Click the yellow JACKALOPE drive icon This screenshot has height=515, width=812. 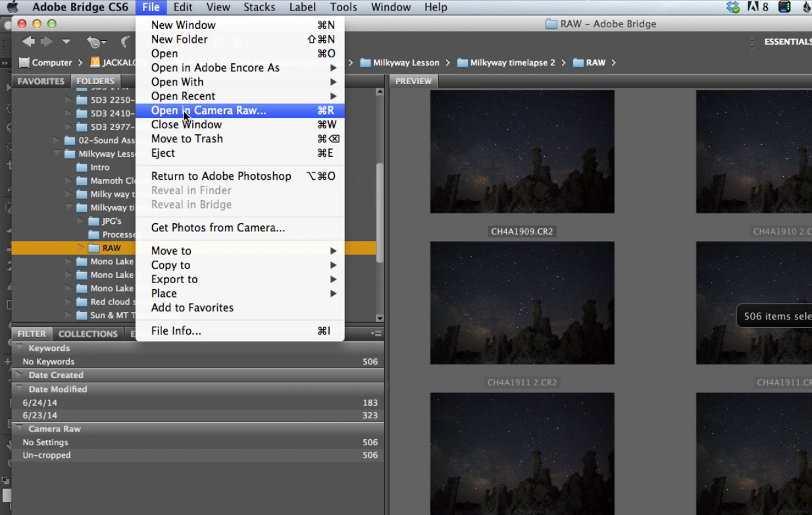(x=95, y=63)
